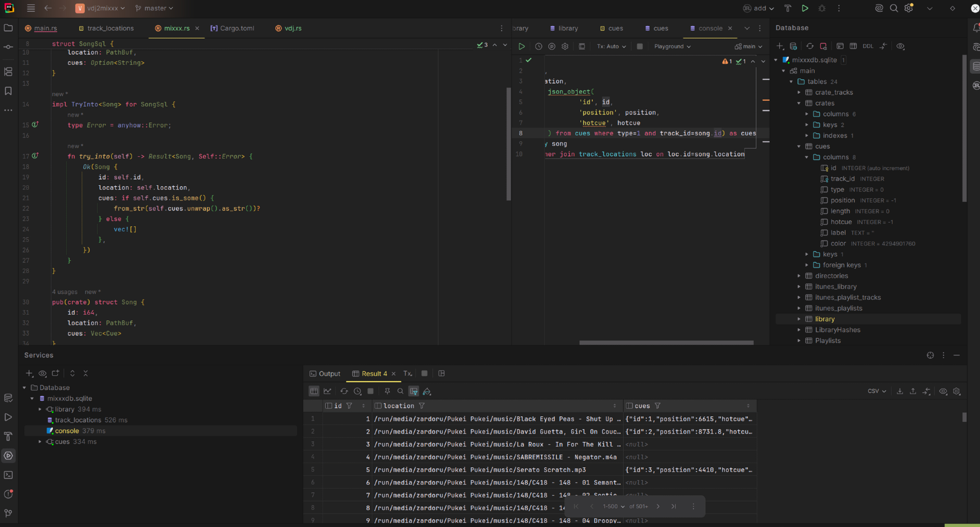Open the CSV export format dropdown
The height and width of the screenshot is (527, 980).
[x=877, y=391]
